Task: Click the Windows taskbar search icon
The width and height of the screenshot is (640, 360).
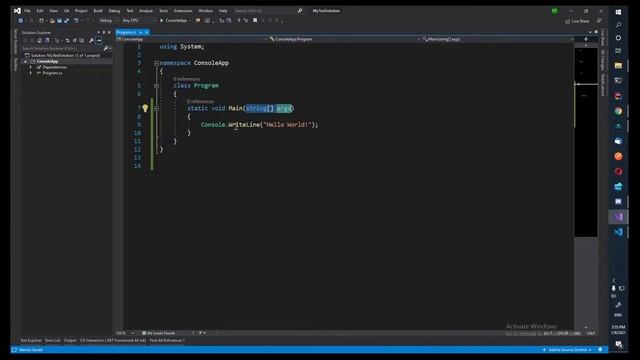Action: 618,25
